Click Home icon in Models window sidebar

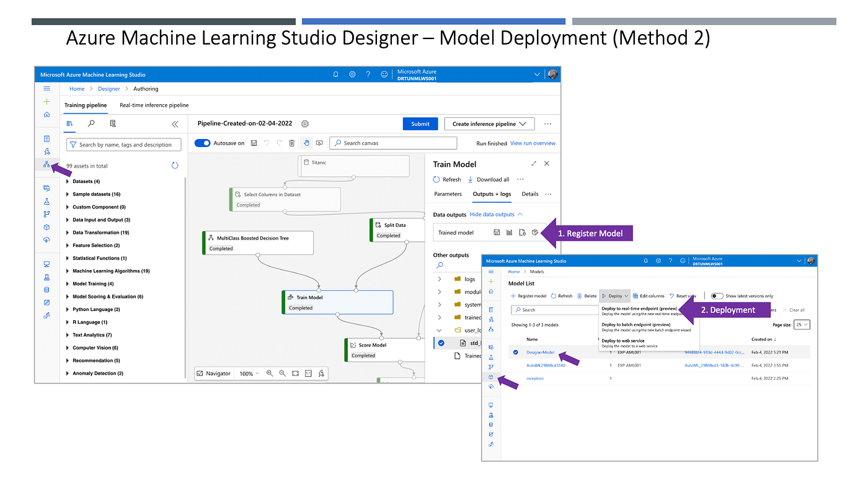(x=491, y=291)
